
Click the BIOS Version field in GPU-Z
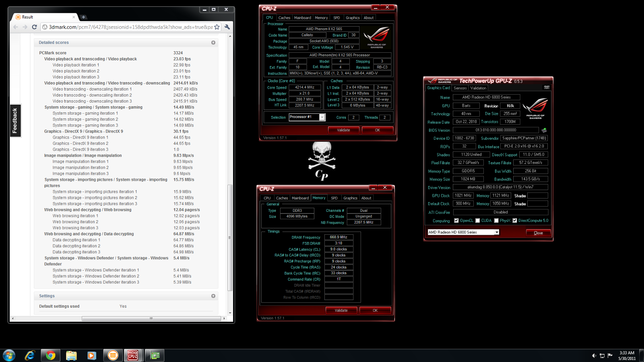click(496, 130)
